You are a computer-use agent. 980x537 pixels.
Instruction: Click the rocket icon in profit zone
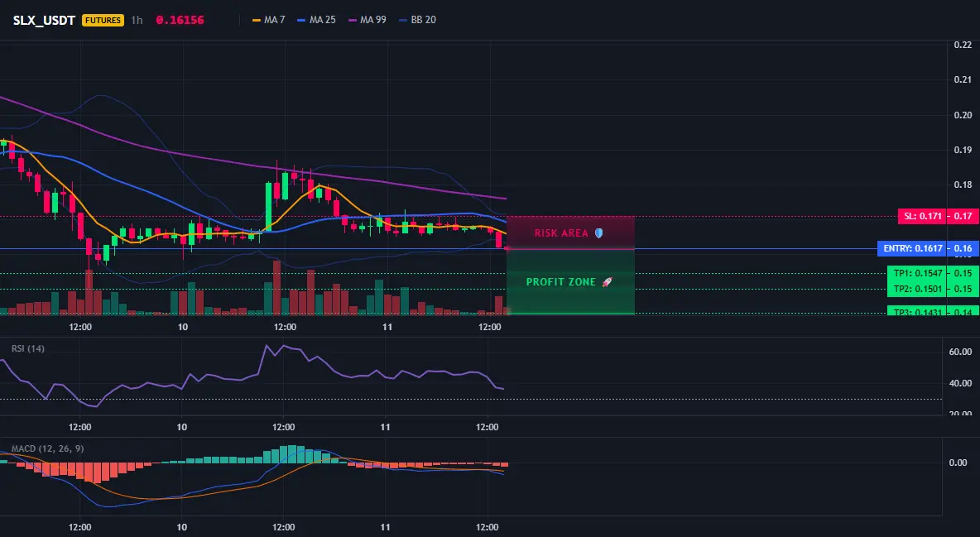click(x=607, y=282)
